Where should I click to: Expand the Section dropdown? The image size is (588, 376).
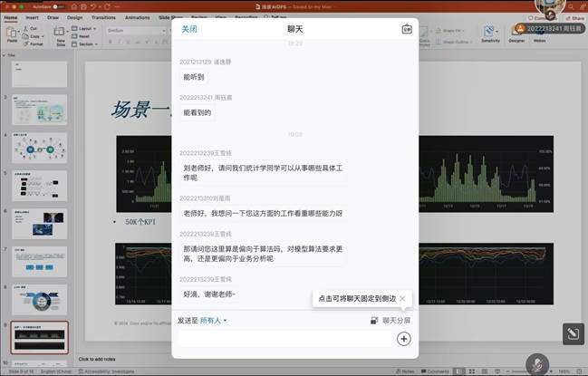coord(87,43)
